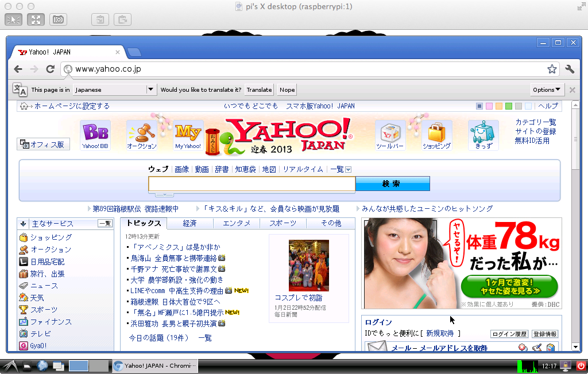The width and height of the screenshot is (588, 374).
Task: Open 主なサービス 一覧 button
Action: (105, 224)
